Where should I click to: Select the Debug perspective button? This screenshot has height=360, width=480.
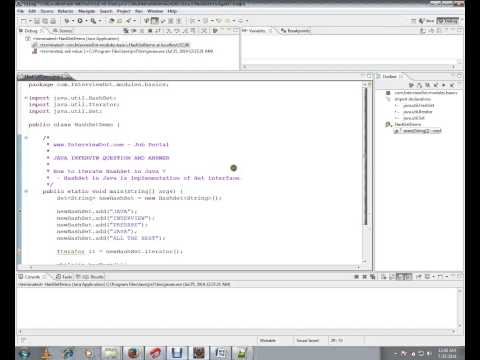point(447,21)
